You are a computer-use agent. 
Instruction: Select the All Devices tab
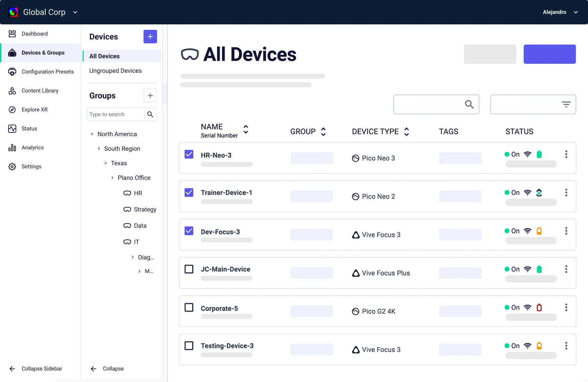[x=104, y=56]
